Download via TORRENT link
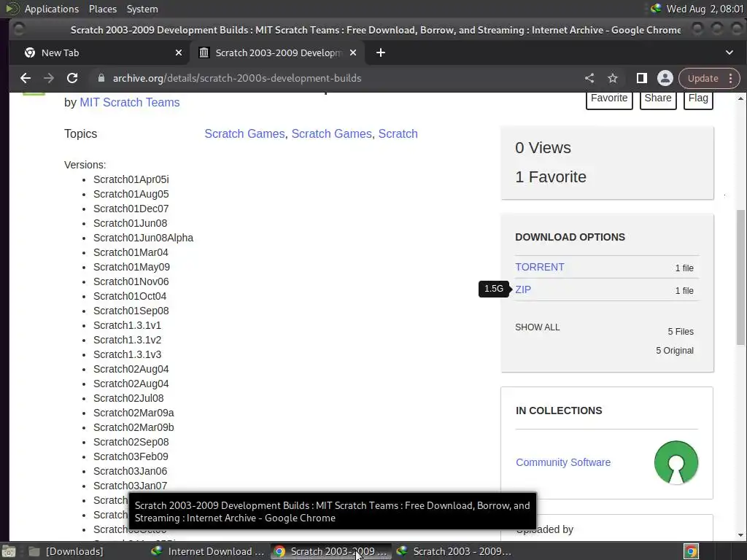Screen dimensions: 747x560 (x=540, y=267)
